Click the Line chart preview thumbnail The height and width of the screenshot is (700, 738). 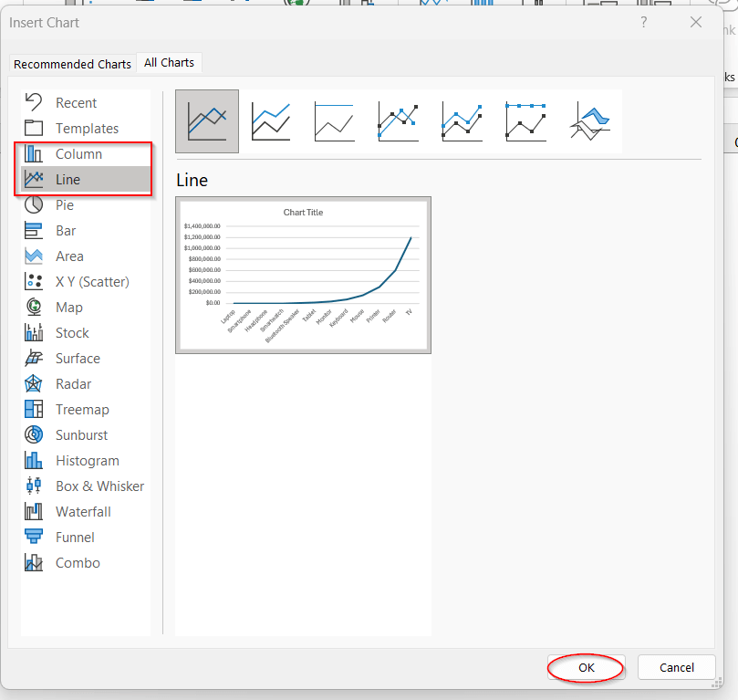[x=303, y=274]
